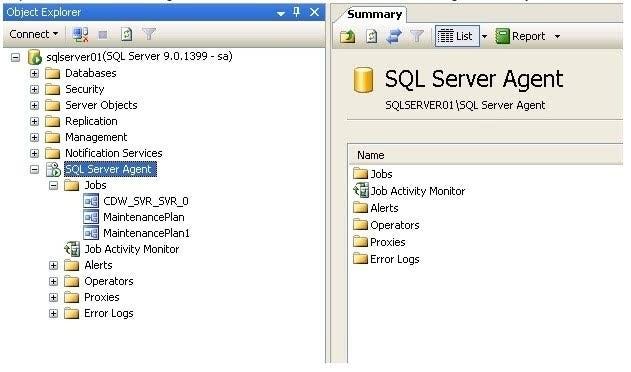This screenshot has height=372, width=631.
Task: Select Server Objects in the tree
Action: tap(101, 105)
